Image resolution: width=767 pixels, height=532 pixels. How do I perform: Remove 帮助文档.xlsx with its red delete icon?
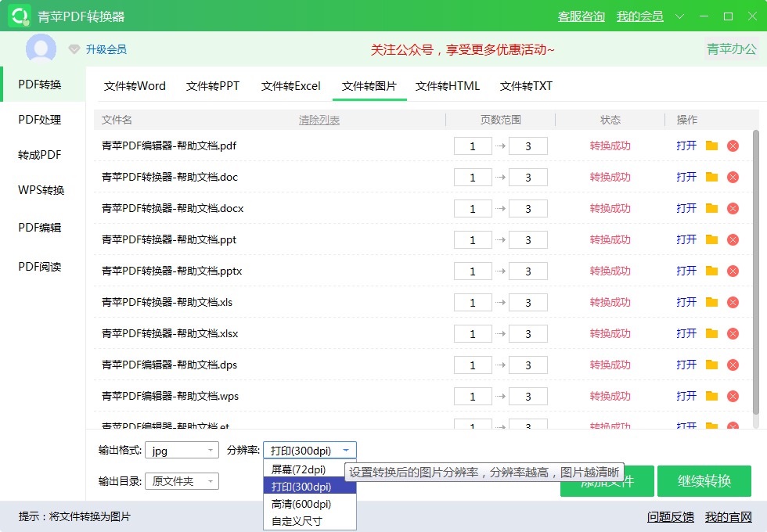(x=733, y=333)
